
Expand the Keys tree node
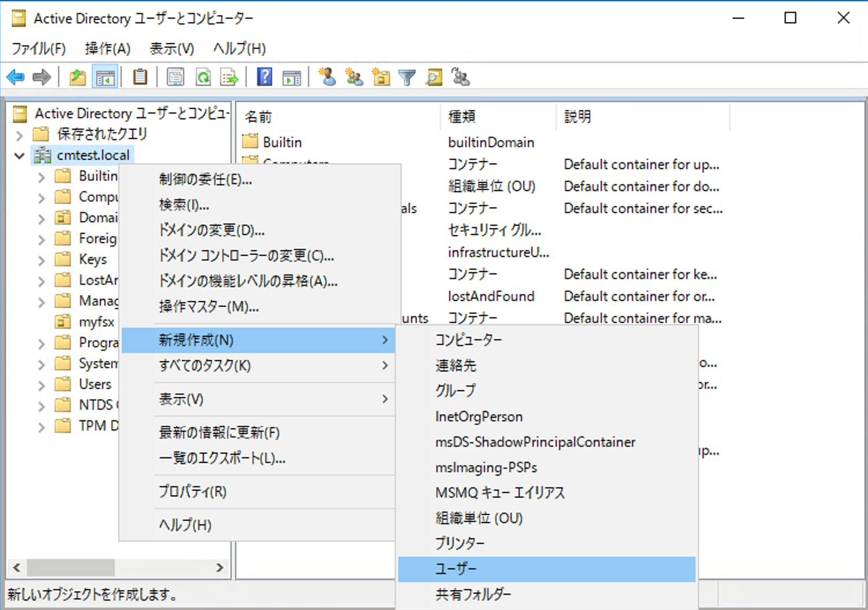pyautogui.click(x=41, y=260)
